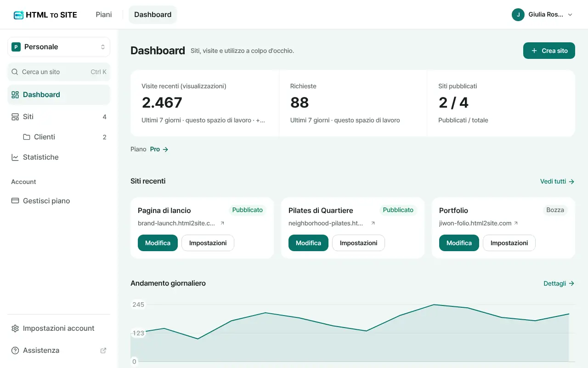Click the magnifier icon in search box
The width and height of the screenshot is (588, 368).
(x=15, y=72)
